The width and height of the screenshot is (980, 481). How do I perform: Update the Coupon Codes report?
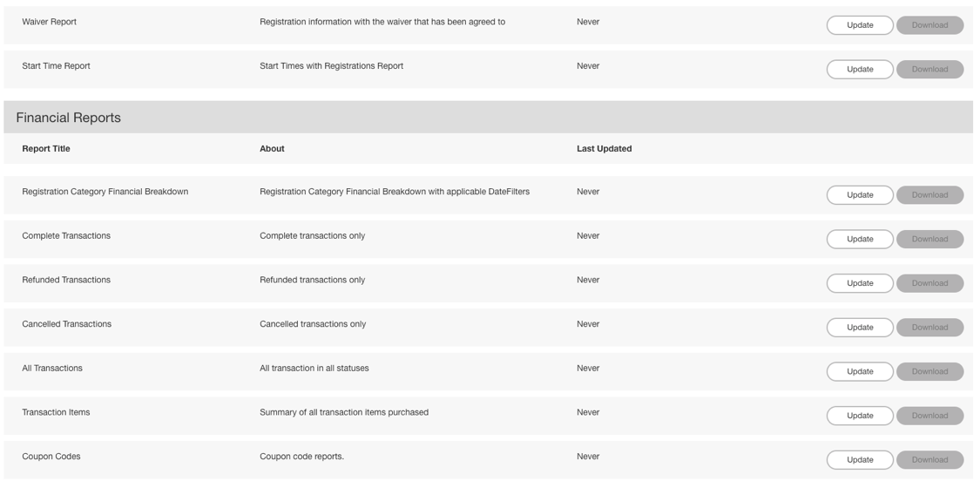[860, 460]
